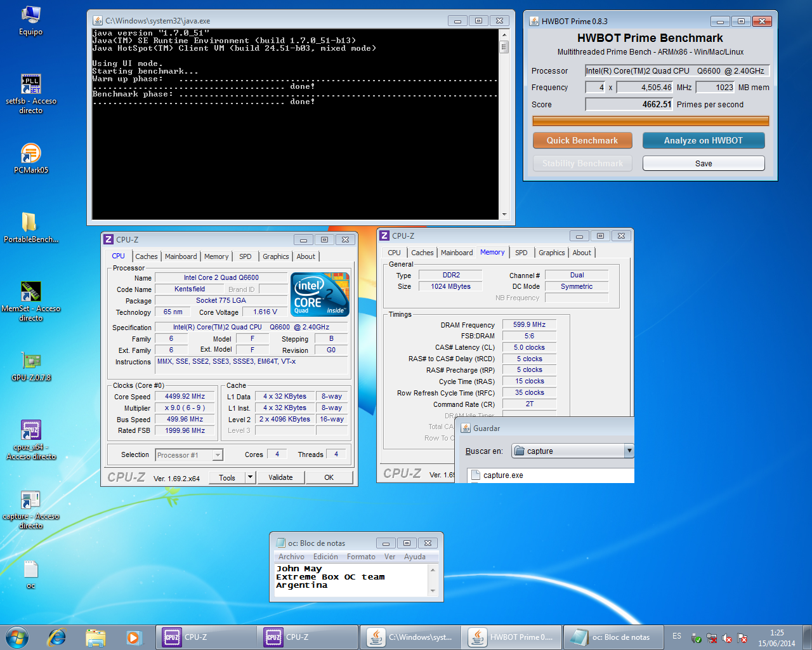Select the CPU tab in left CPU-Z
Viewport: 812px width, 650px height.
(119, 256)
